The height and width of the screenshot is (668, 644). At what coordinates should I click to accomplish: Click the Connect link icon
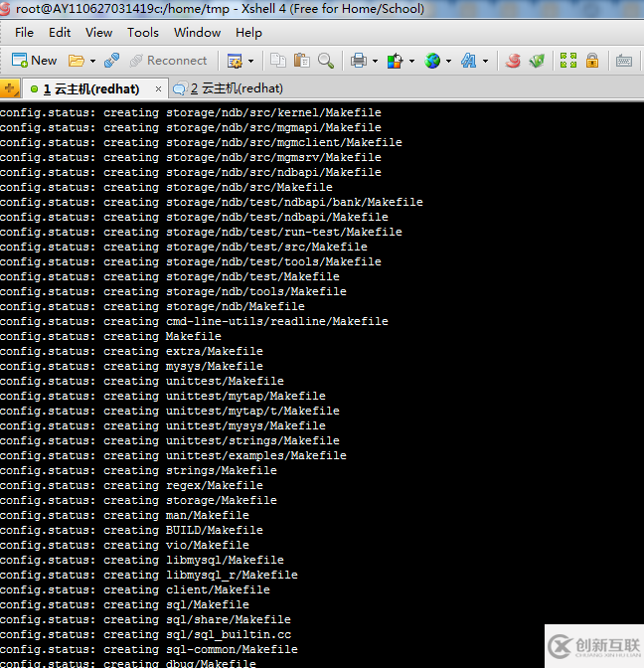pos(111,61)
